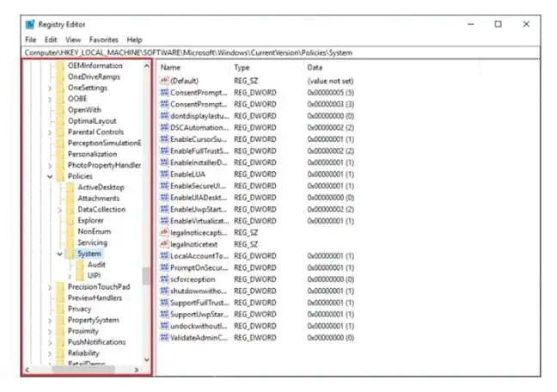Select the Attachments folder icon
557x392 pixels.
70,199
